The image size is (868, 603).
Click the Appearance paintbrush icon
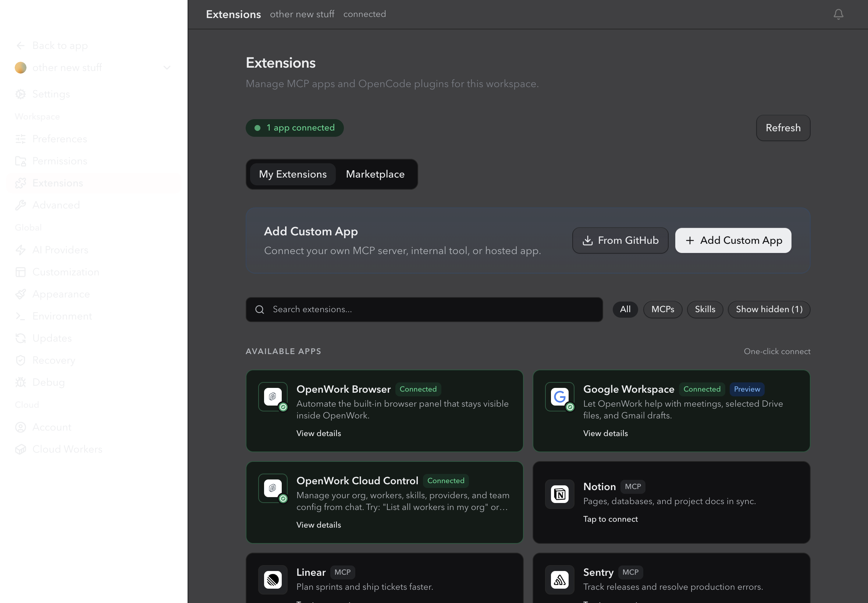tap(20, 294)
